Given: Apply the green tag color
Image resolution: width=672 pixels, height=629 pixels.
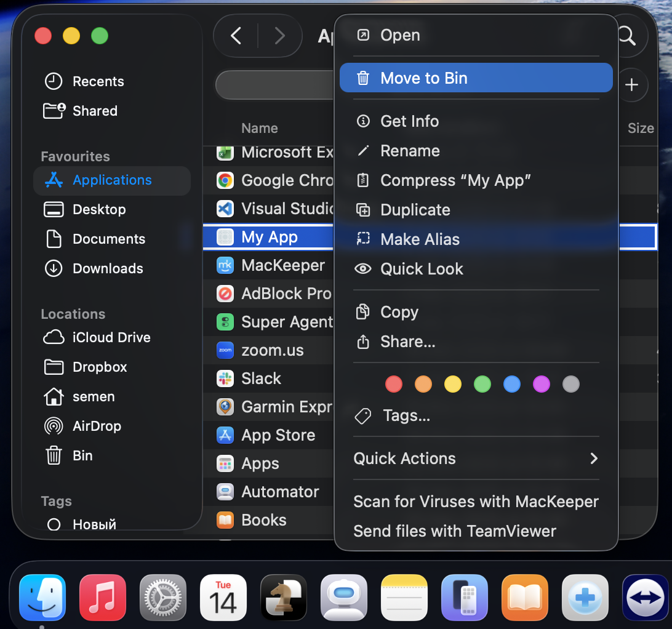Looking at the screenshot, I should pyautogui.click(x=482, y=384).
